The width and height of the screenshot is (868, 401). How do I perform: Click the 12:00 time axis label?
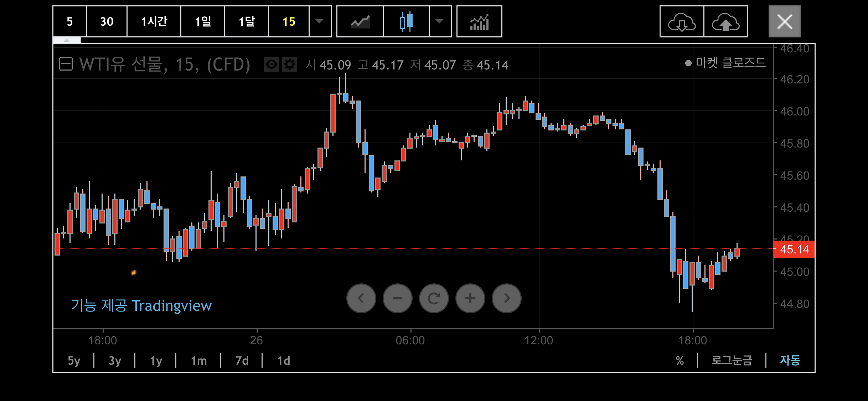(539, 340)
